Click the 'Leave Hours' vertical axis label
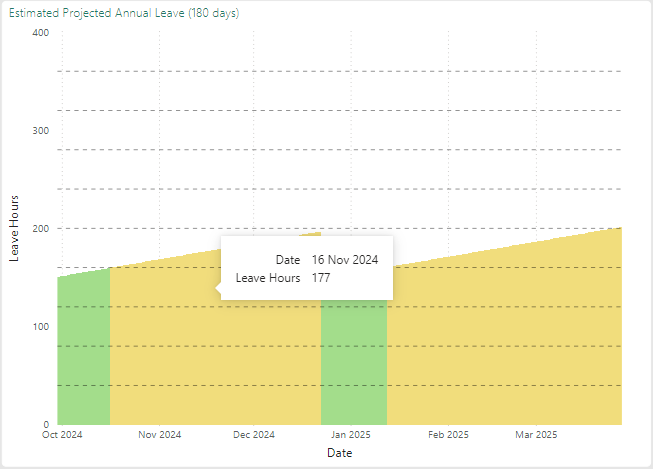Viewport: 653px width, 469px height. [15, 228]
